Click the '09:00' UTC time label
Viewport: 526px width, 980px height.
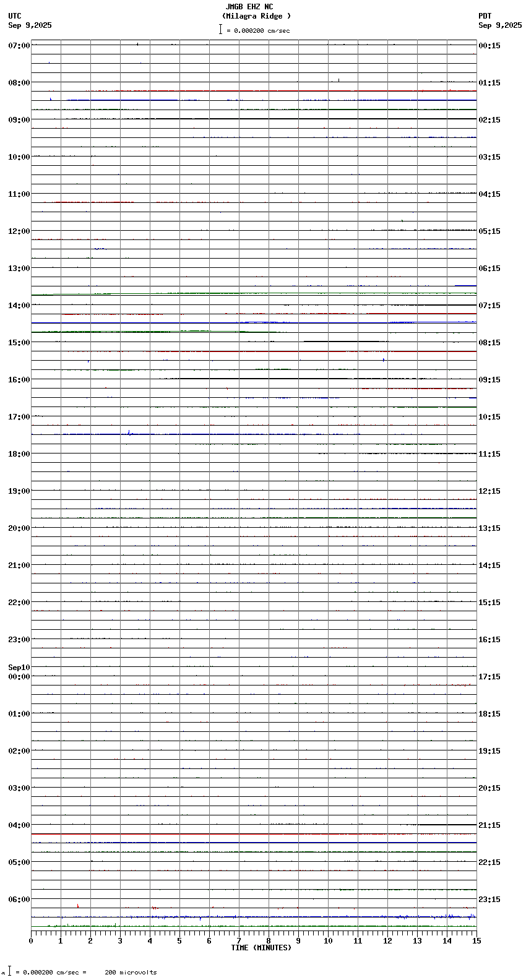(19, 120)
